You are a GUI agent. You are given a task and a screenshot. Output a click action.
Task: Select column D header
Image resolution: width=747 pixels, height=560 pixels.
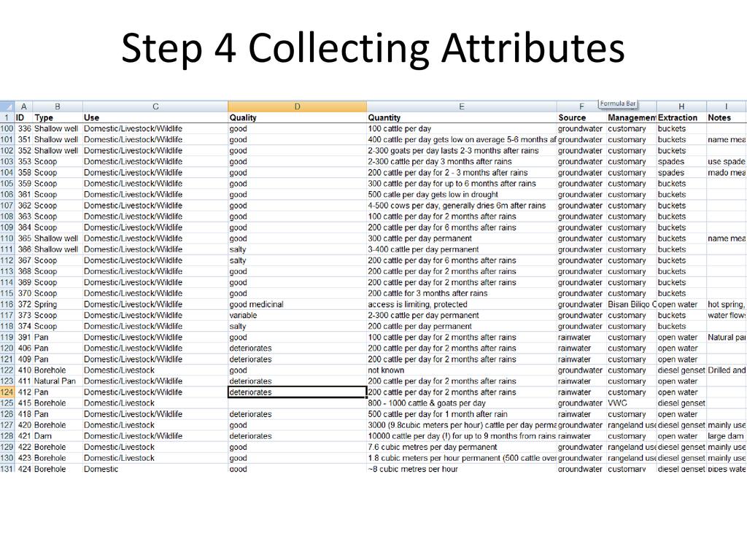pos(297,106)
